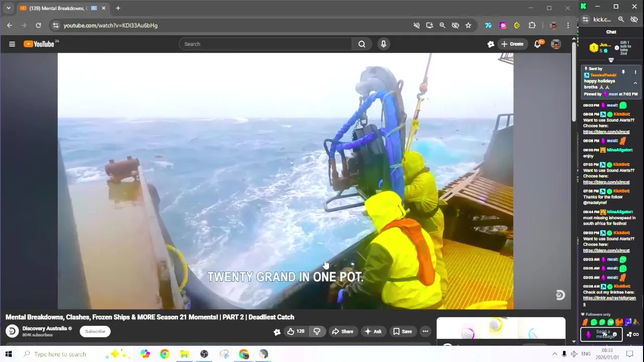Click the Windows taskbar search box

point(76,354)
